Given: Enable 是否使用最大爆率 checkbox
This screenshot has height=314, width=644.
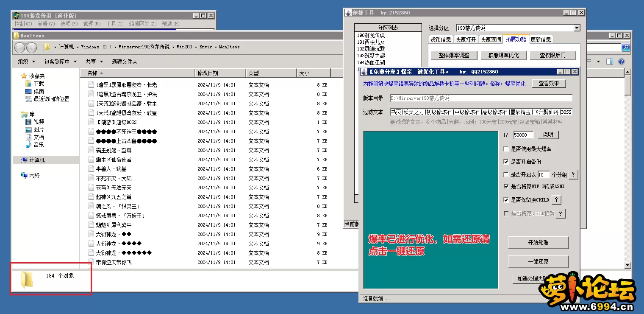Looking at the screenshot, I should click(506, 149).
